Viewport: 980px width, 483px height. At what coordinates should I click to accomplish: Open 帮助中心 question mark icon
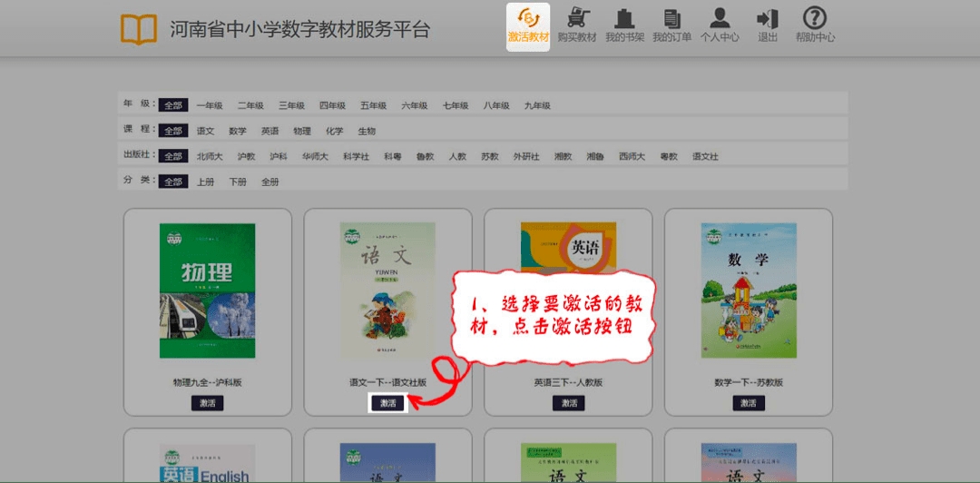pyautogui.click(x=815, y=18)
